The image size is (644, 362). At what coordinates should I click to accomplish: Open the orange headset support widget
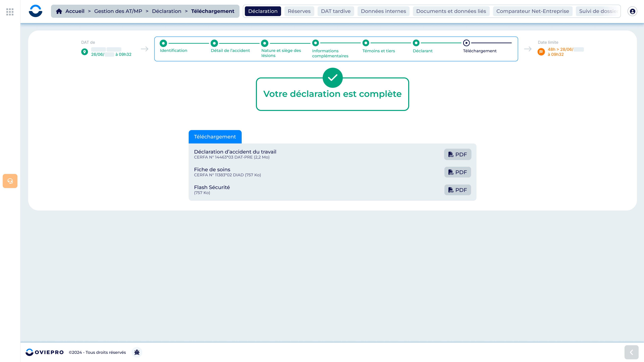[x=10, y=181]
